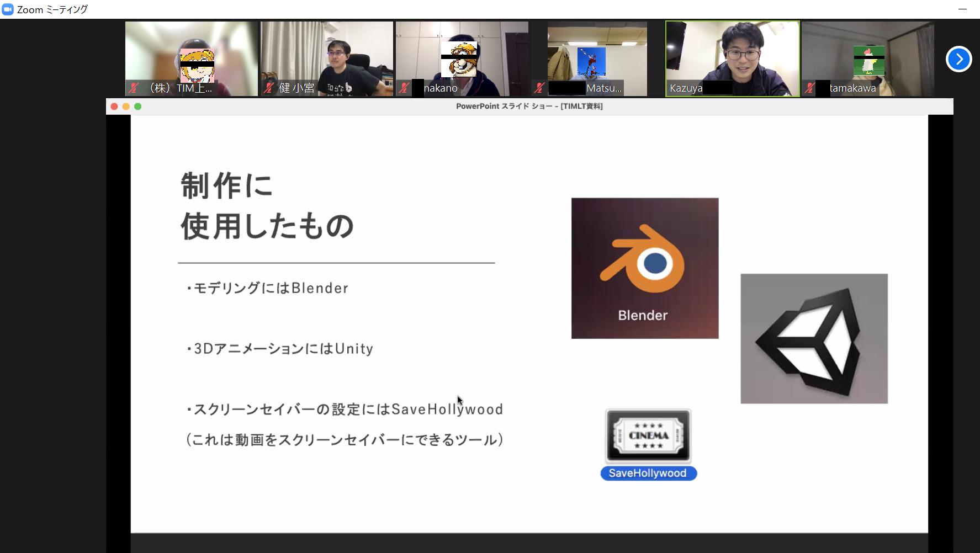
Task: Click muted microphone icon on Matsu tile
Action: pos(539,88)
